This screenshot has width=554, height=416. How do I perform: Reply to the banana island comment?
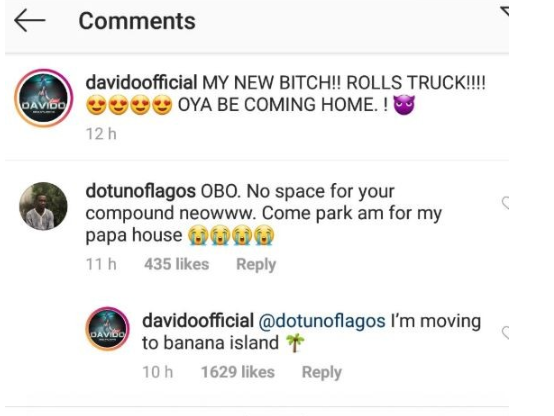coord(322,372)
